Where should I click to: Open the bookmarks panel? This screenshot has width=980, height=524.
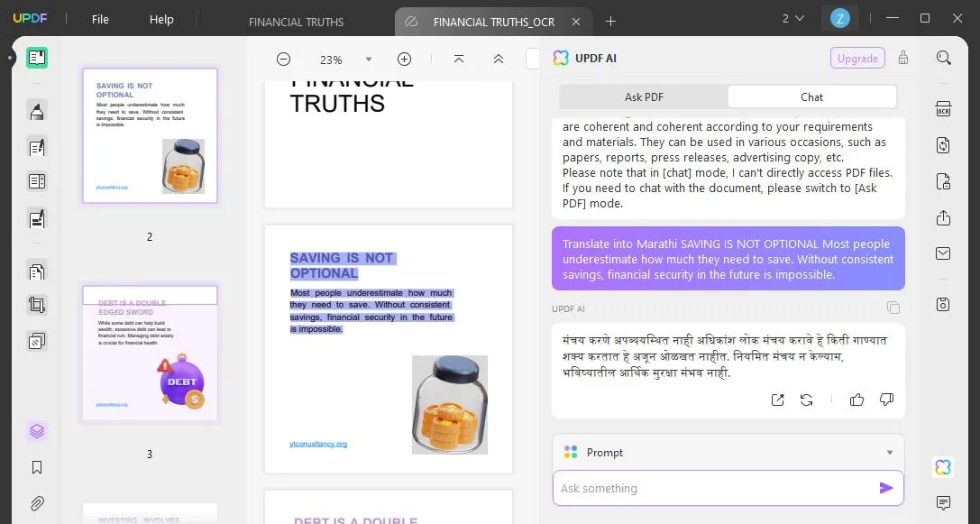(x=37, y=467)
